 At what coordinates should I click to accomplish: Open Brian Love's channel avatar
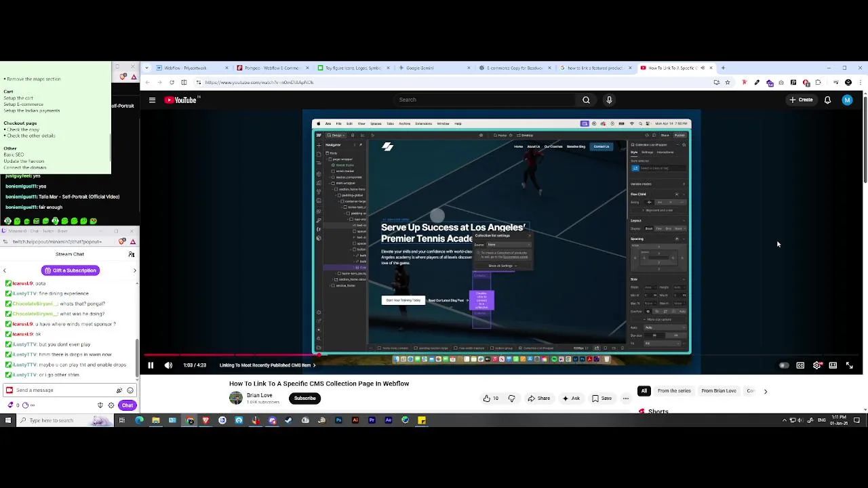pos(235,399)
